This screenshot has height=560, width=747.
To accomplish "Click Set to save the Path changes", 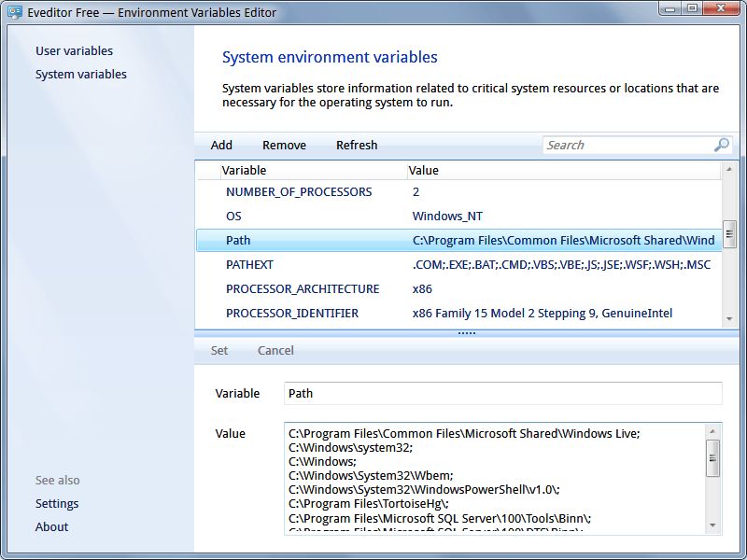I will coord(219,350).
